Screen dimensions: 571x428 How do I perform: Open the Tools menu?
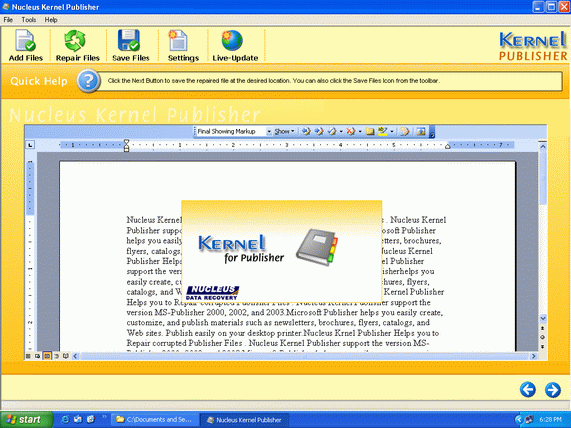[29, 20]
